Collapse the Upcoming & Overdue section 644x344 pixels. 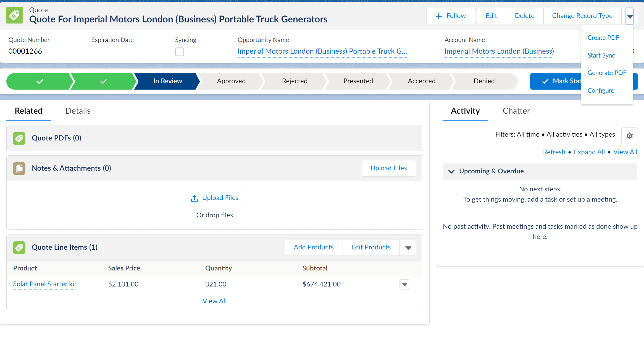(451, 171)
